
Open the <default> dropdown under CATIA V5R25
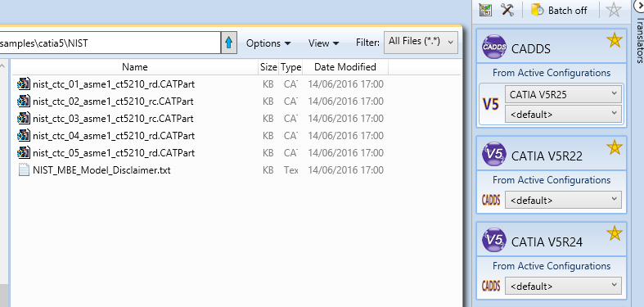(x=563, y=114)
